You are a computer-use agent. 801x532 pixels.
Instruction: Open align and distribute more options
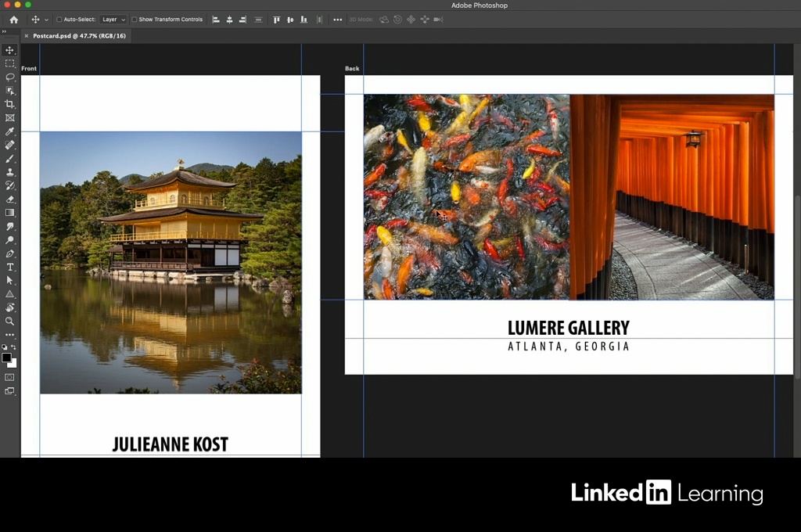338,20
